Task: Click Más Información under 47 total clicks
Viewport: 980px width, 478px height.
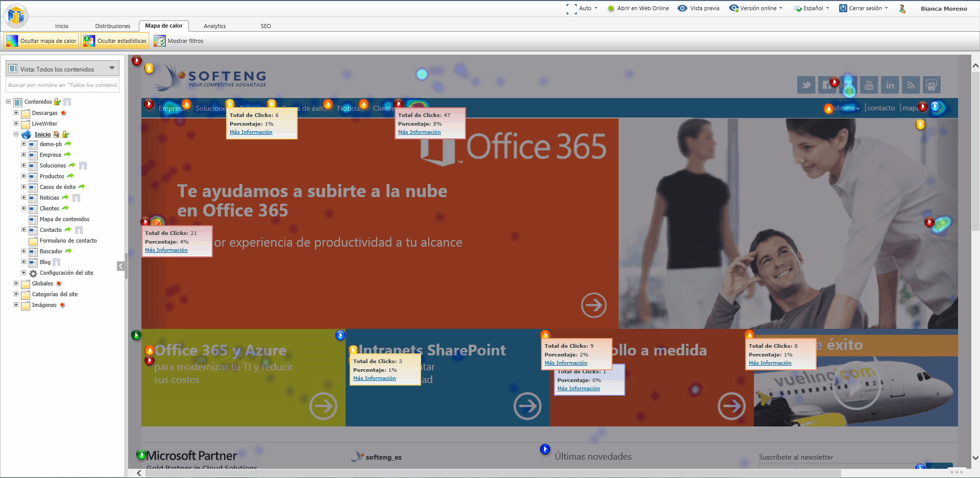Action: point(419,132)
